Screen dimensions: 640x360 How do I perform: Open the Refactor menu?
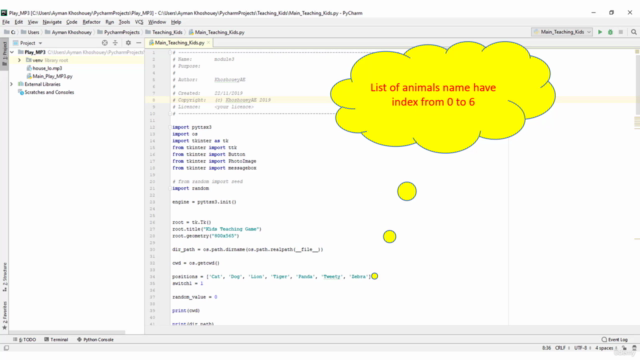[x=91, y=22]
